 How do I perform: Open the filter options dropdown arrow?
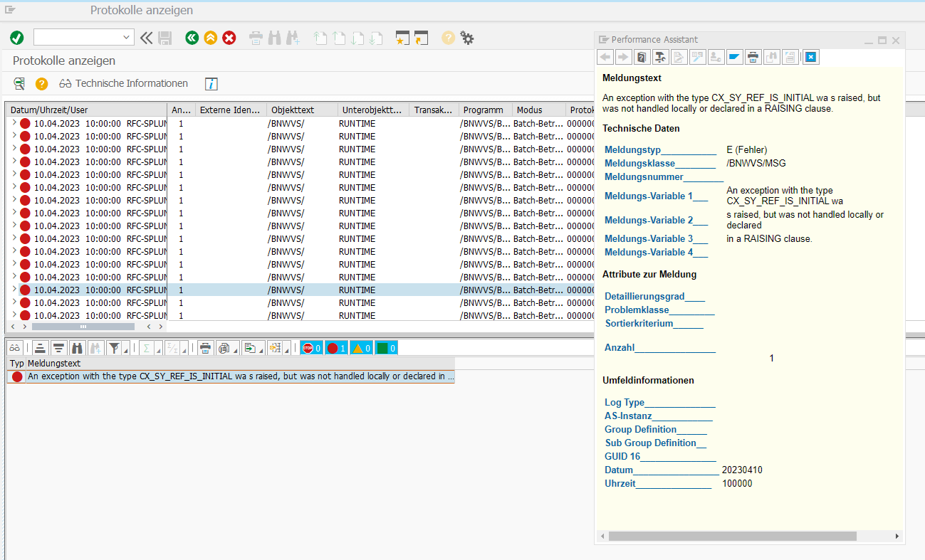[x=126, y=350]
